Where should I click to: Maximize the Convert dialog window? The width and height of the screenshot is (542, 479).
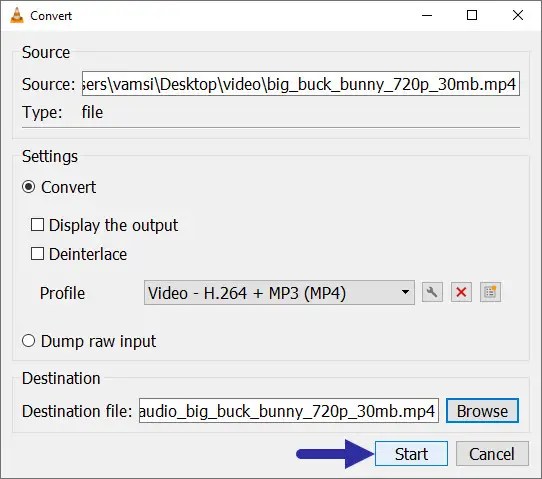(x=472, y=15)
